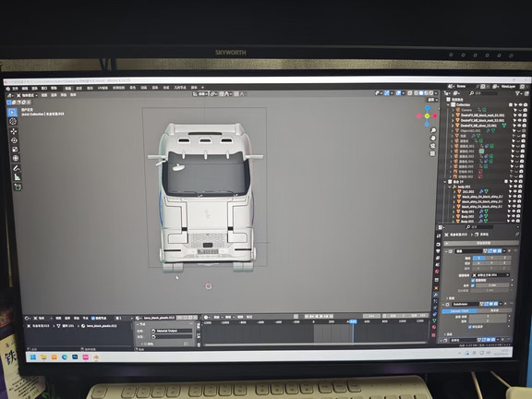Open the Output properties tab
The height and width of the screenshot is (399, 532).
click(438, 251)
